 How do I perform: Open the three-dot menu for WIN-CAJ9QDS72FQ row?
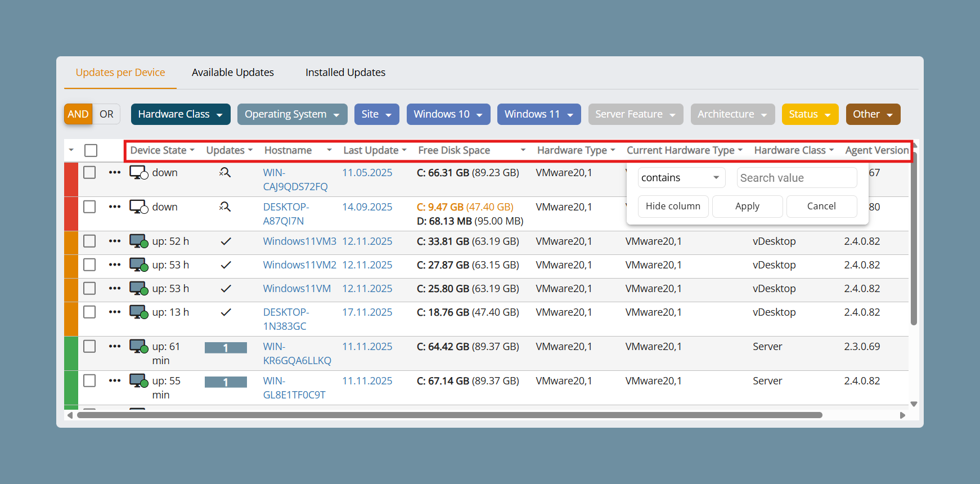pyautogui.click(x=115, y=173)
